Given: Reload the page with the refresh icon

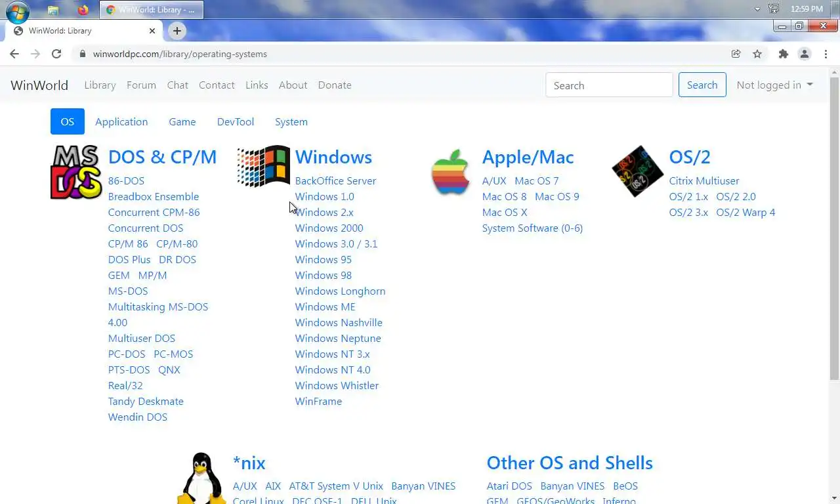Looking at the screenshot, I should coord(56,54).
